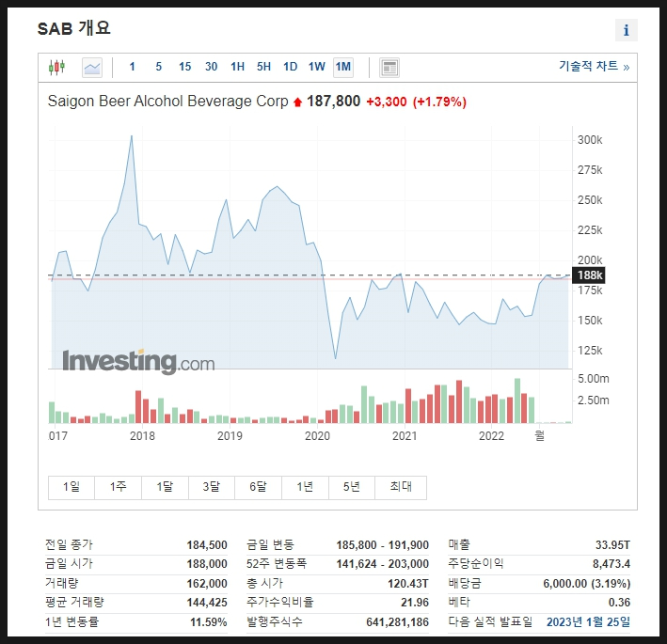The image size is (667, 644).
Task: Click the SAB 개요 heading
Action: [x=74, y=28]
